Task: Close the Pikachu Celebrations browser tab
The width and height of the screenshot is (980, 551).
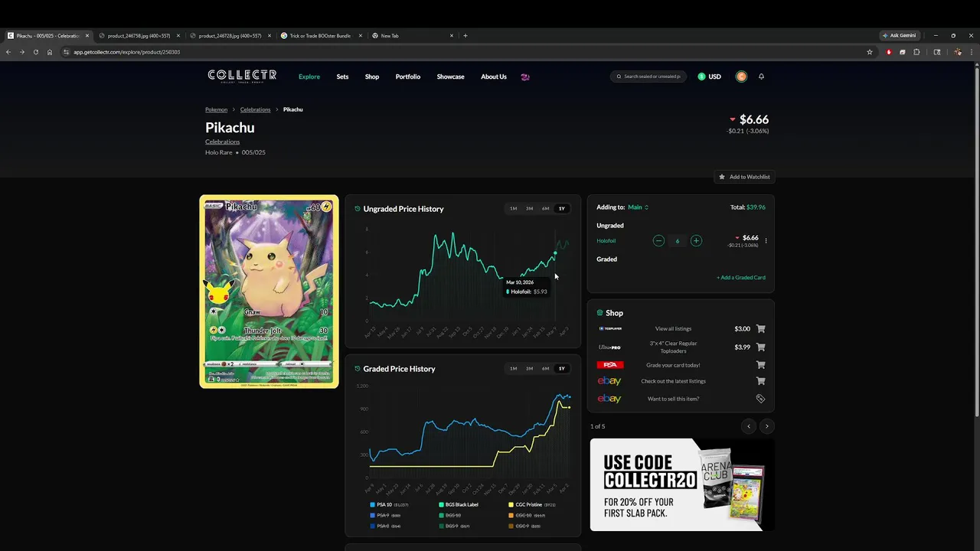Action: (x=87, y=35)
